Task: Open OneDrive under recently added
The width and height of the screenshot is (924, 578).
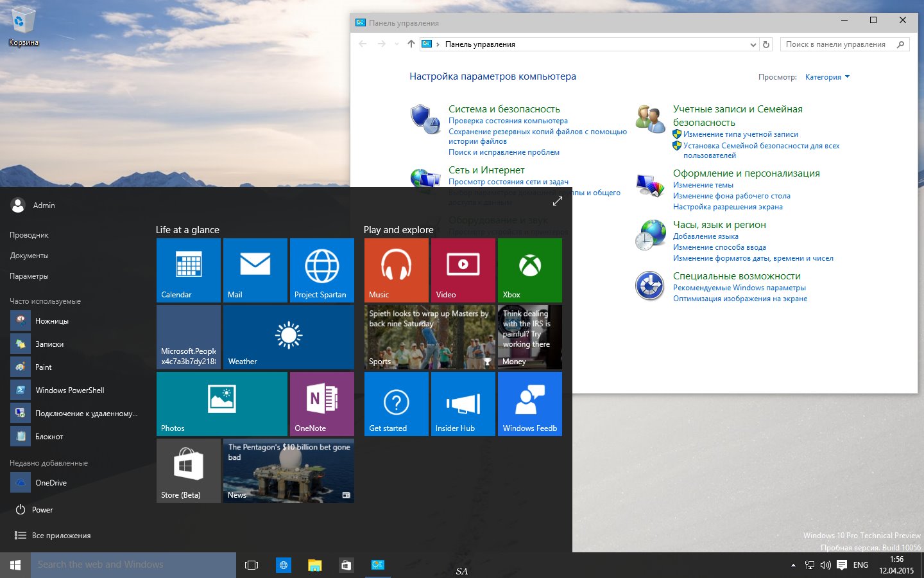Action: [x=76, y=483]
